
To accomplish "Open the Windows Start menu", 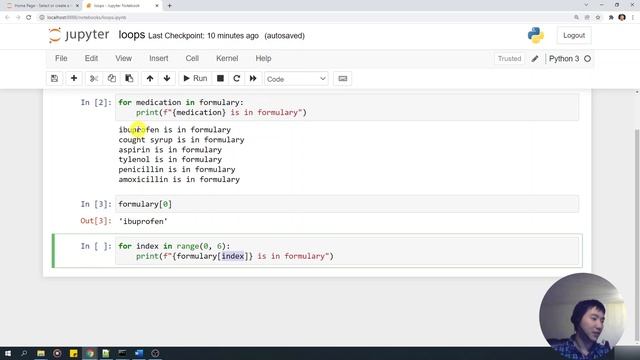I will tap(8, 353).
